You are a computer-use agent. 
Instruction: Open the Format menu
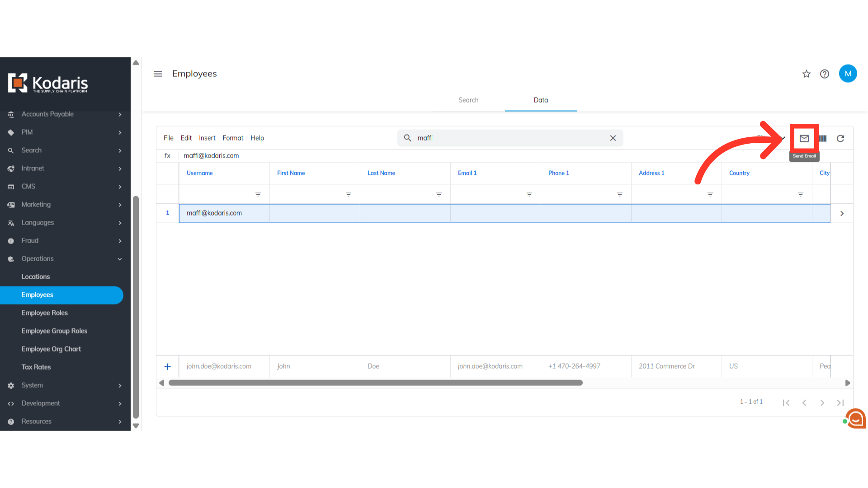(233, 138)
